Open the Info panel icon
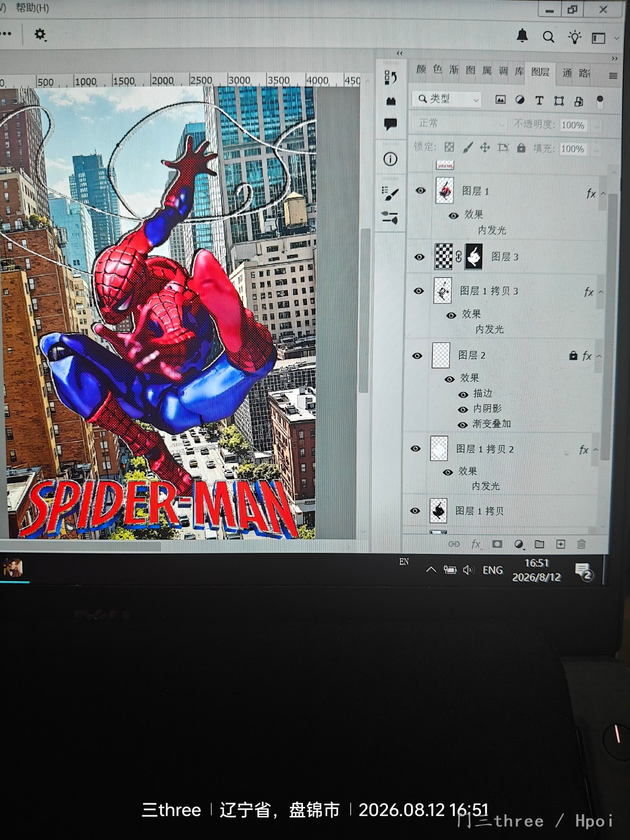 [390, 159]
